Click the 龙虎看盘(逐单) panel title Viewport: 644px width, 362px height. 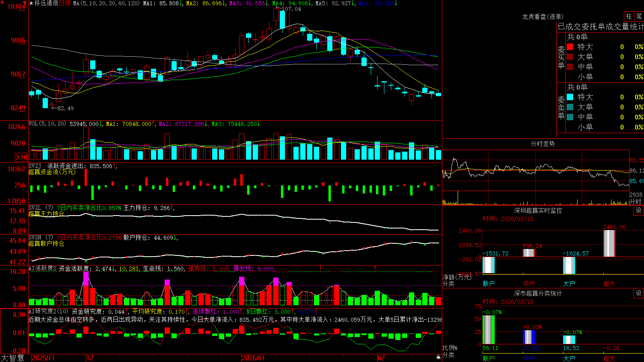pyautogui.click(x=543, y=16)
